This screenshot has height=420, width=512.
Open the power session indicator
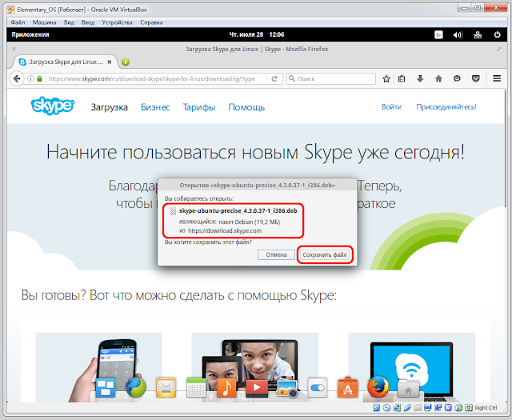497,34
